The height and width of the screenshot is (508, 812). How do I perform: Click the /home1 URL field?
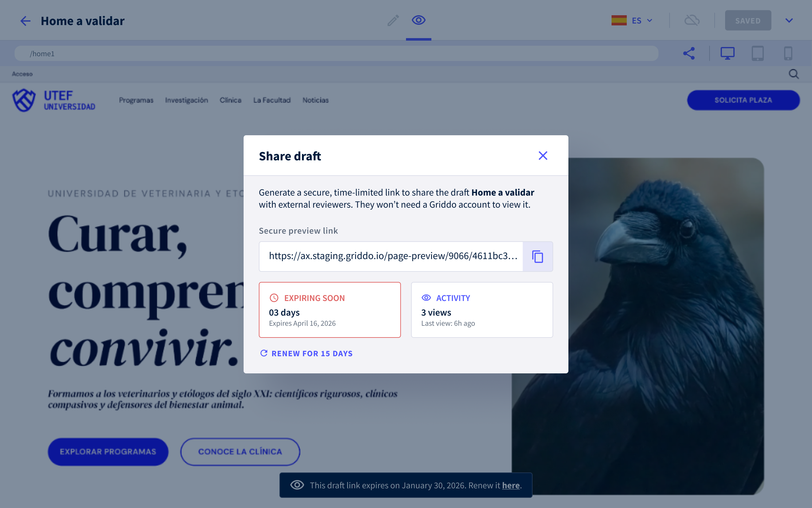tap(336, 53)
